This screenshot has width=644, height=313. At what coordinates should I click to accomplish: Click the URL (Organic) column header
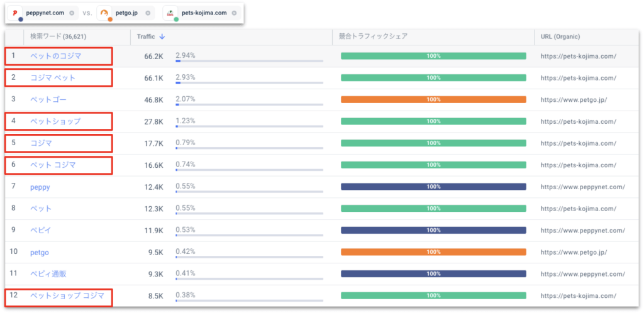pyautogui.click(x=560, y=36)
